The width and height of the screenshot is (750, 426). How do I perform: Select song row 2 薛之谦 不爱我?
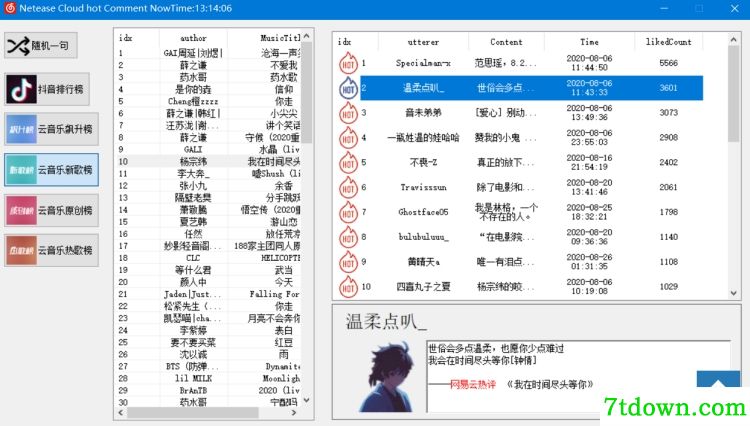coord(209,65)
